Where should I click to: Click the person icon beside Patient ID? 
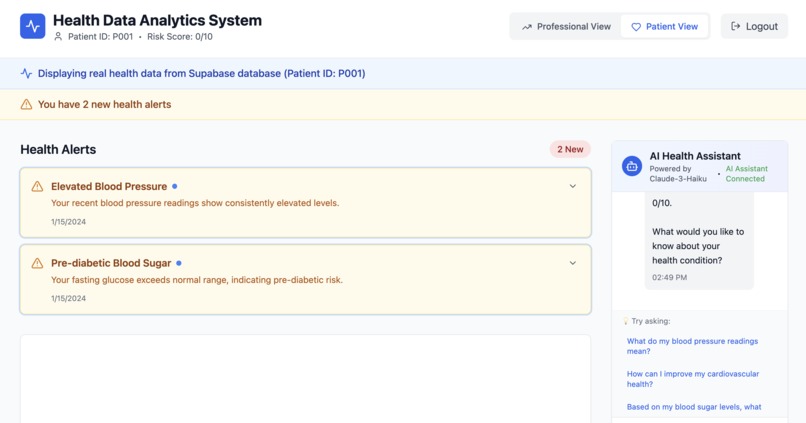point(58,36)
